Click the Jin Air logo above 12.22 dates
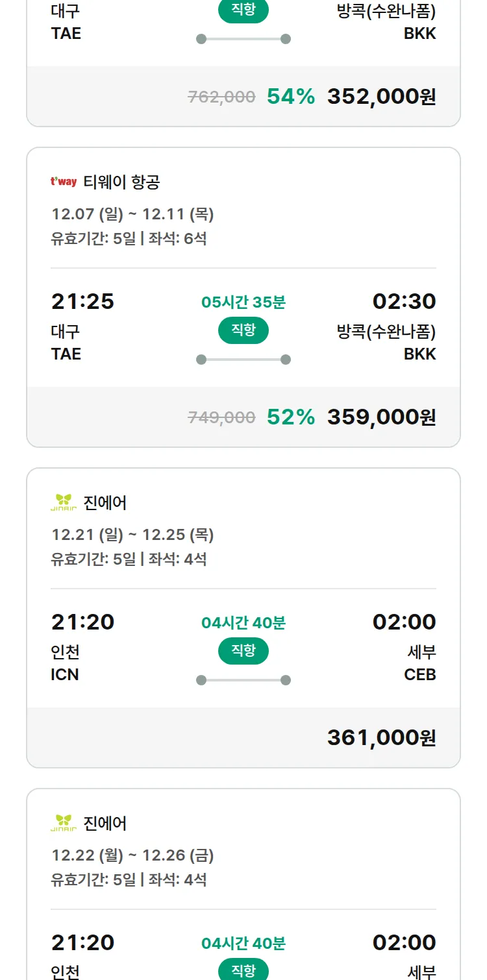487x980 pixels. [x=64, y=823]
